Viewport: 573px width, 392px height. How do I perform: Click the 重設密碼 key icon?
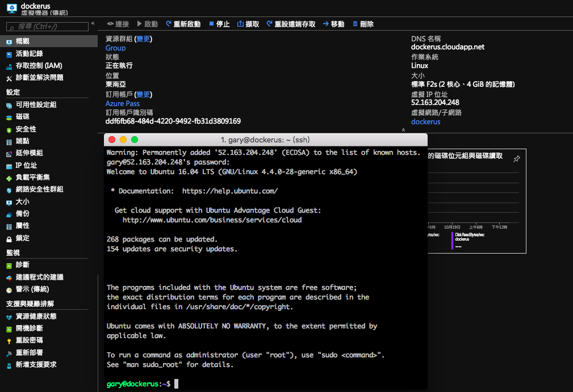pos(9,342)
